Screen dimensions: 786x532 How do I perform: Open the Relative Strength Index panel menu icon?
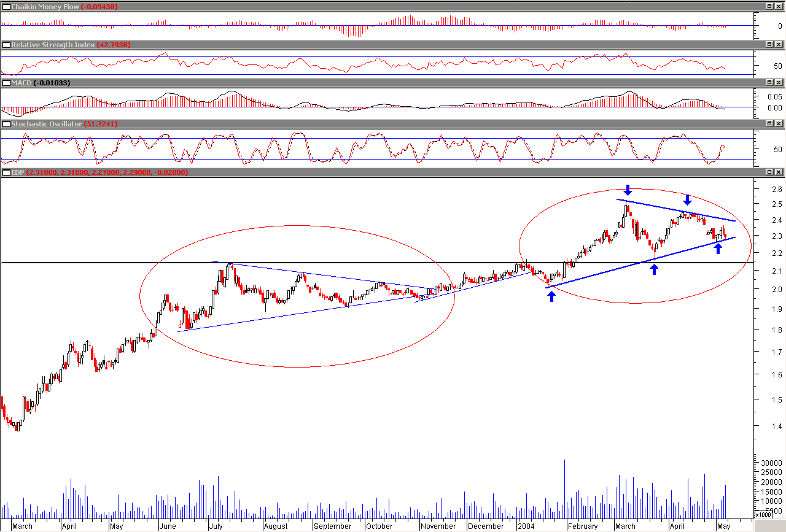6,45
